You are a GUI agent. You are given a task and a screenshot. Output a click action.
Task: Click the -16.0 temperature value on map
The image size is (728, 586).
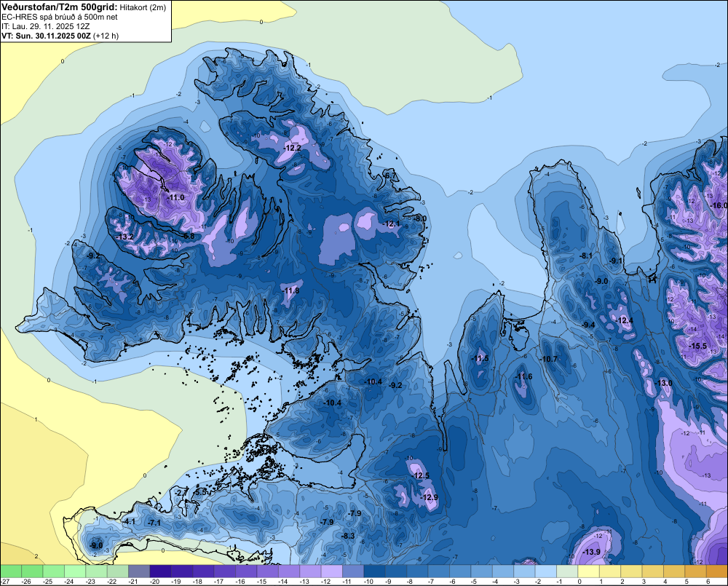(719, 206)
